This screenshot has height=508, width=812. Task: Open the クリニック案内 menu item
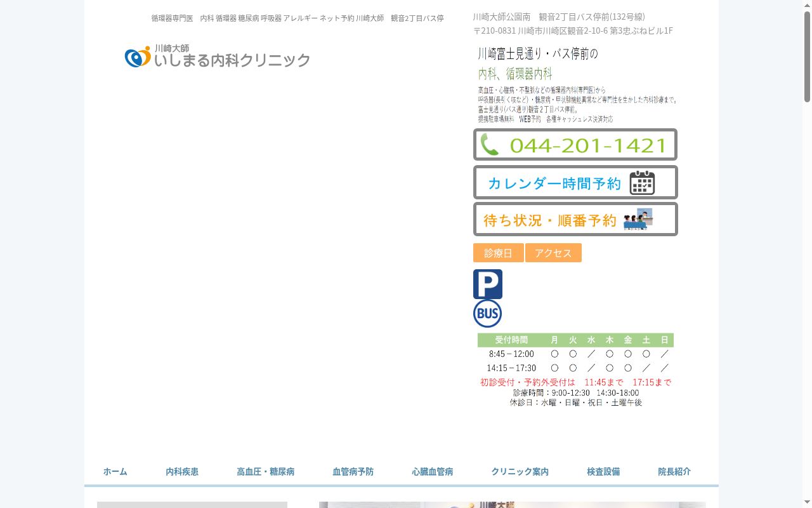pyautogui.click(x=520, y=471)
